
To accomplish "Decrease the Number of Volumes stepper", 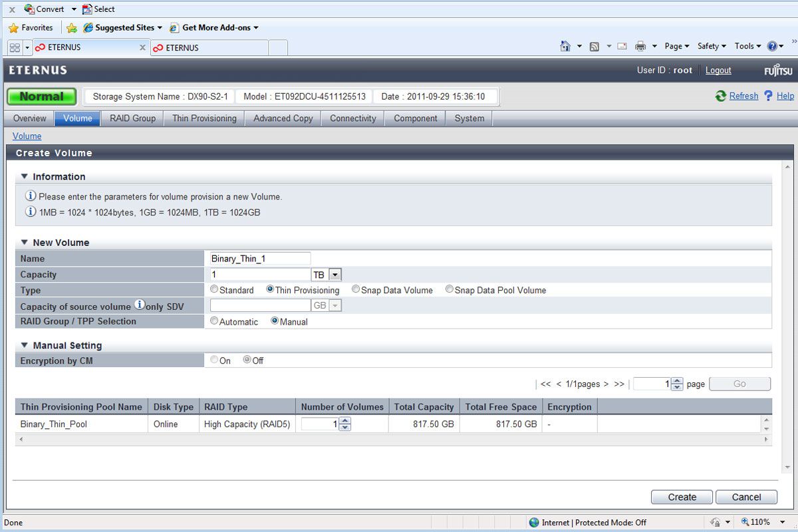I will 344,428.
